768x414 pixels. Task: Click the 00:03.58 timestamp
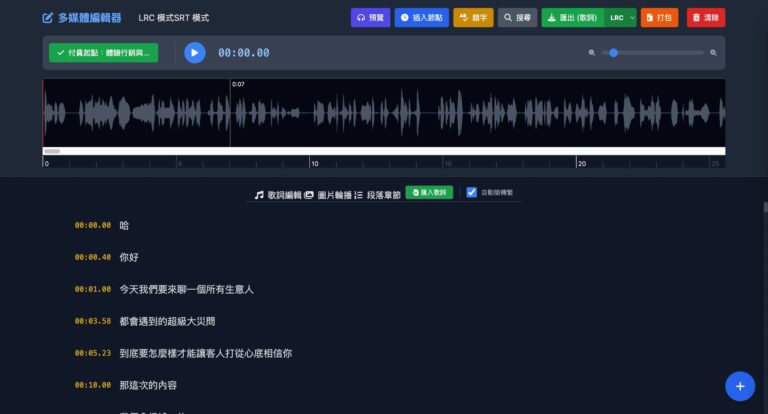click(x=93, y=321)
